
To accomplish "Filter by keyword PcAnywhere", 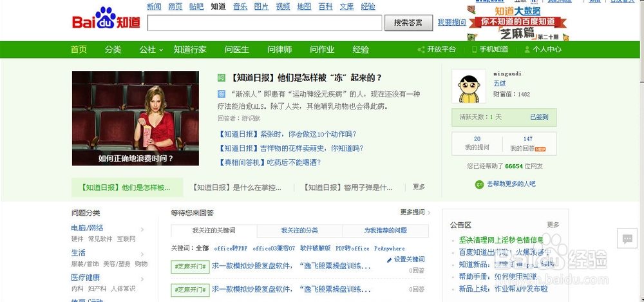I will [x=390, y=249].
